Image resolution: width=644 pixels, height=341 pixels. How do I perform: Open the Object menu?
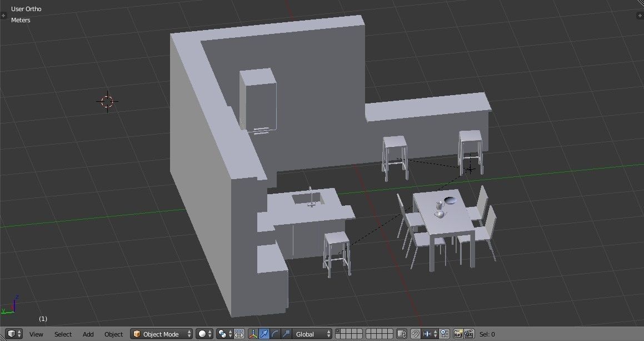click(113, 334)
